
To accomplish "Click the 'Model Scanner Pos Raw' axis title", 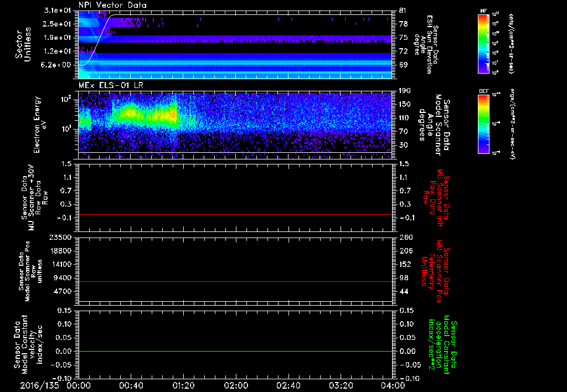I will click(x=32, y=272).
